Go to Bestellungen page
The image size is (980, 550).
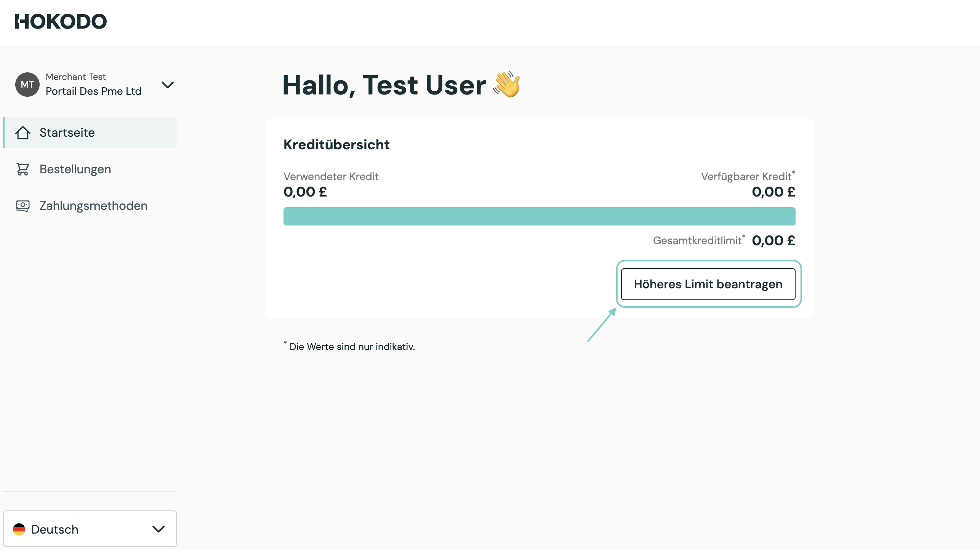pyautogui.click(x=75, y=169)
